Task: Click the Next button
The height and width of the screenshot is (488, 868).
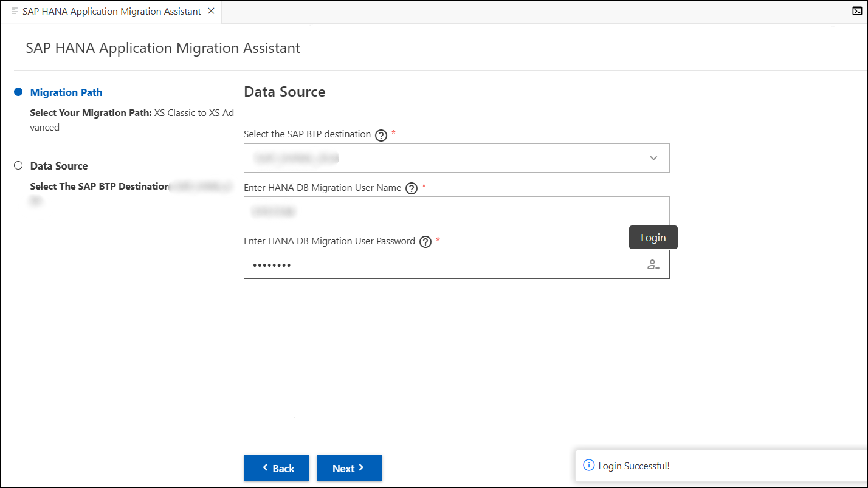Action: [x=350, y=468]
